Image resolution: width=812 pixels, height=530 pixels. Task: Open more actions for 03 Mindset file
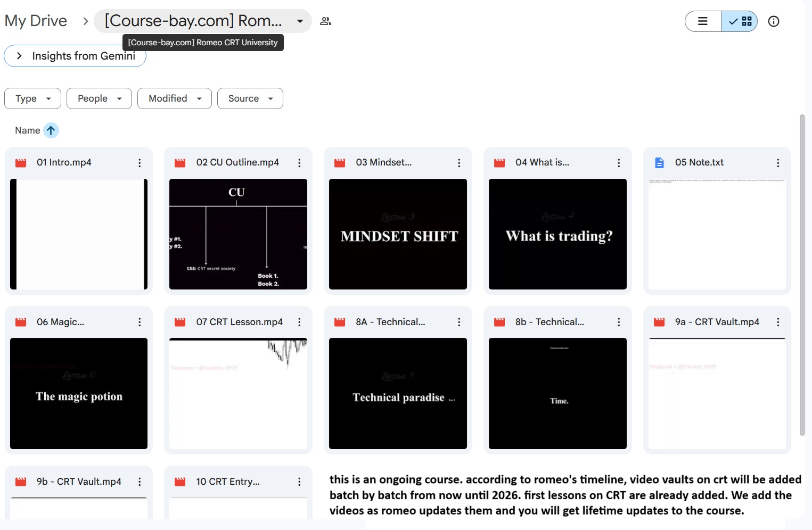[459, 163]
